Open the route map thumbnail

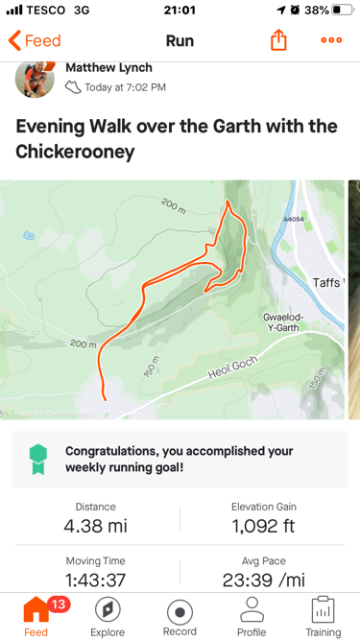(x=172, y=300)
